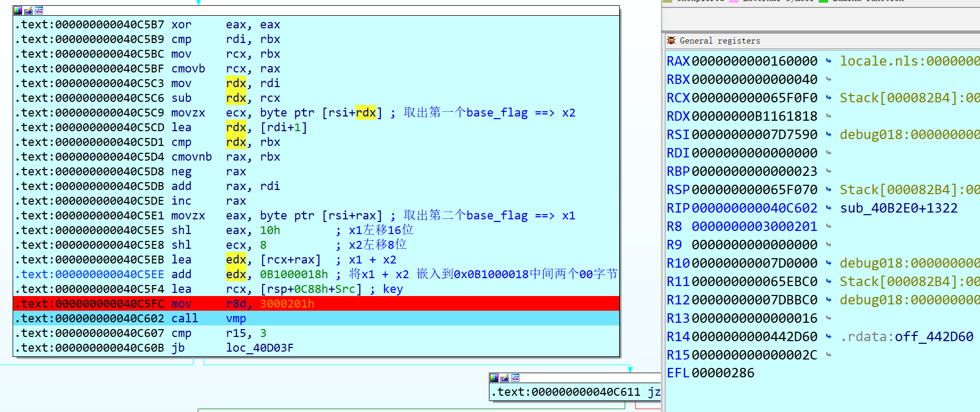
Task: Click the 0B1000018h constant in add edx line
Action: pyautogui.click(x=294, y=274)
